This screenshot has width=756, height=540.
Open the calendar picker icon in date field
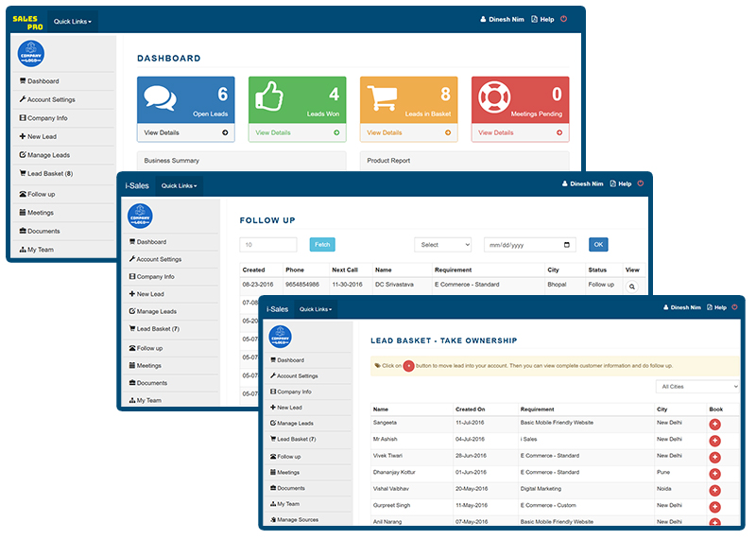click(566, 245)
